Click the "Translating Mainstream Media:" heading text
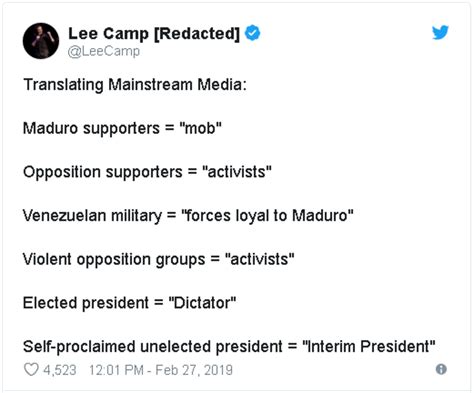The image size is (474, 393). (135, 84)
